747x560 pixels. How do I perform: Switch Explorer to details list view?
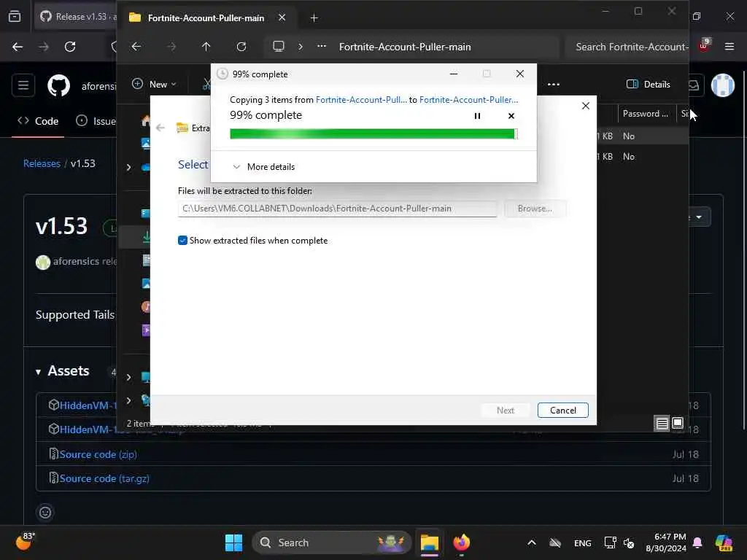tap(662, 423)
